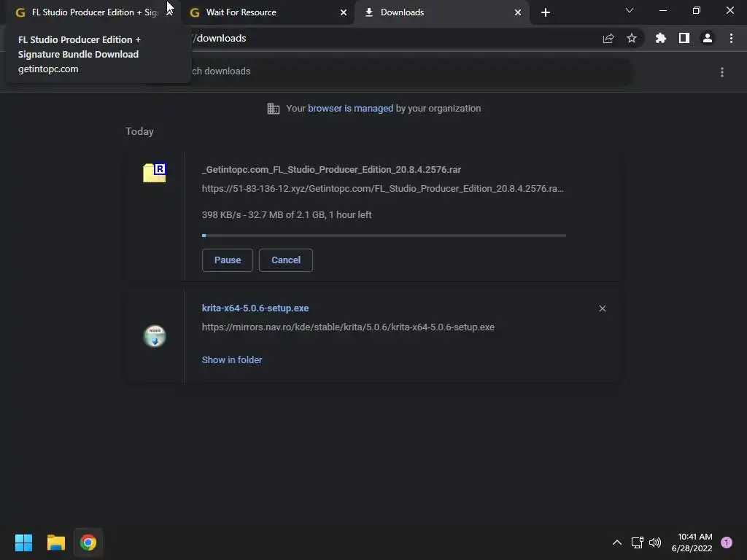This screenshot has height=560, width=747.
Task: Open the Extensions puzzle icon
Action: tap(661, 38)
